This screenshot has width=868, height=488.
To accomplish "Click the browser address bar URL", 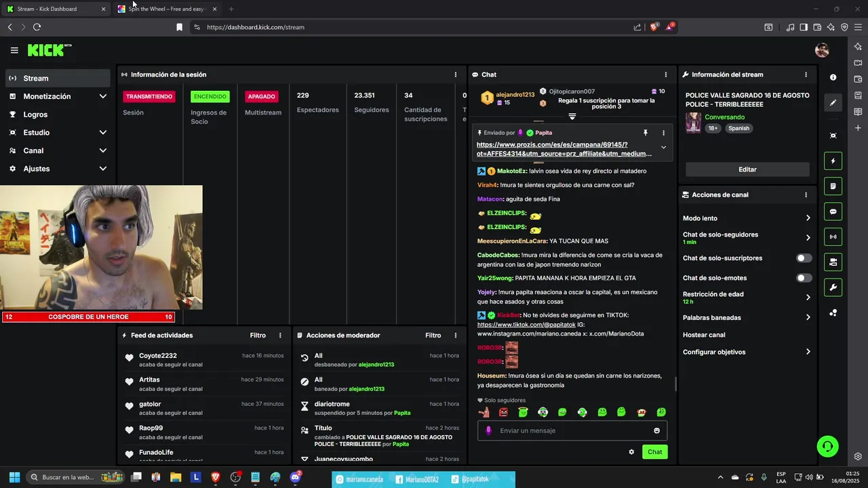I will click(x=256, y=27).
